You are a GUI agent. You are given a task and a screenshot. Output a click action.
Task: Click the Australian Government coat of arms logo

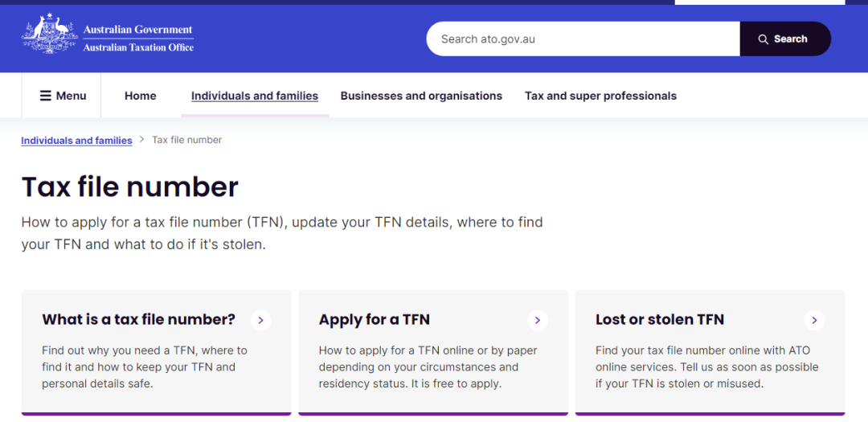pos(50,33)
